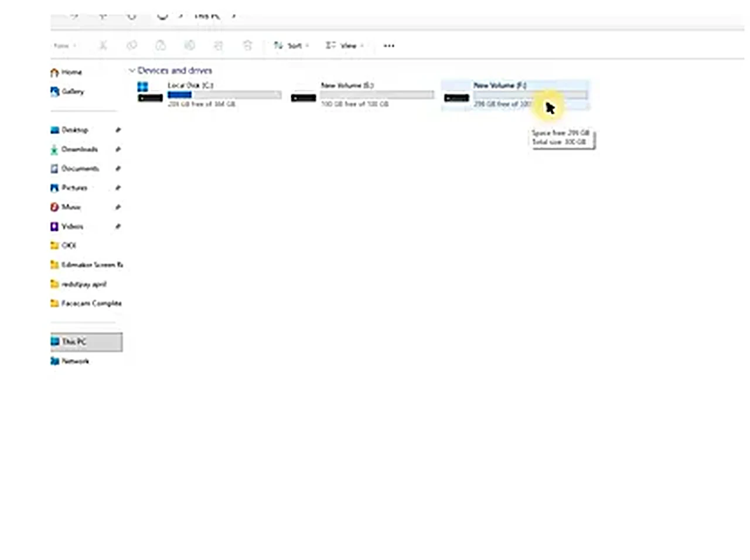This screenshot has width=750, height=560.
Task: Open the See more three-dots menu
Action: click(389, 45)
